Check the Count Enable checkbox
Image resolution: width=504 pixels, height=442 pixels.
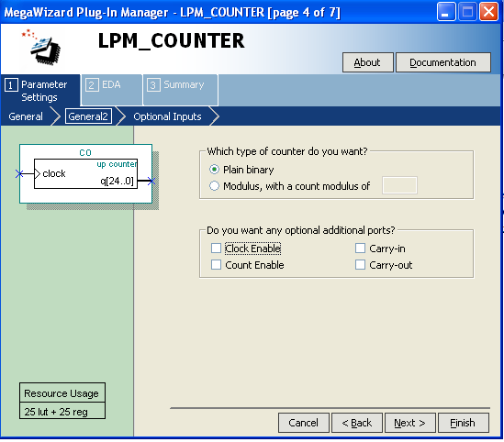click(x=216, y=265)
